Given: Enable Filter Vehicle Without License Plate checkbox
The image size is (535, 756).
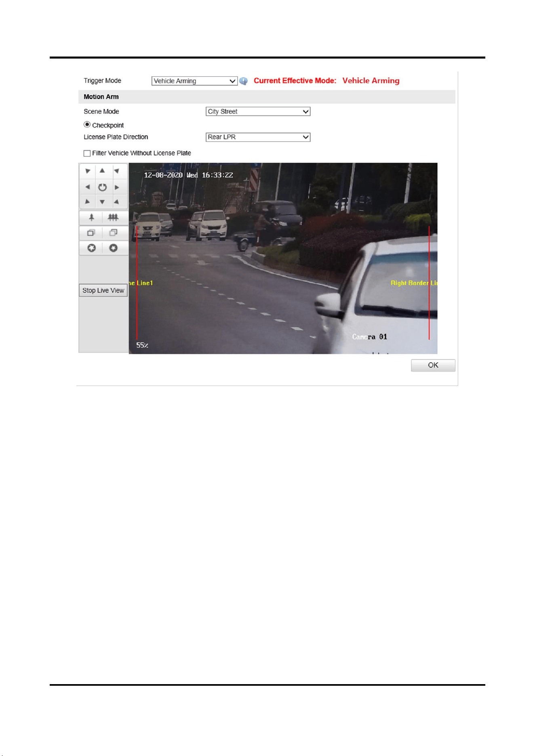Looking at the screenshot, I should pyautogui.click(x=87, y=153).
